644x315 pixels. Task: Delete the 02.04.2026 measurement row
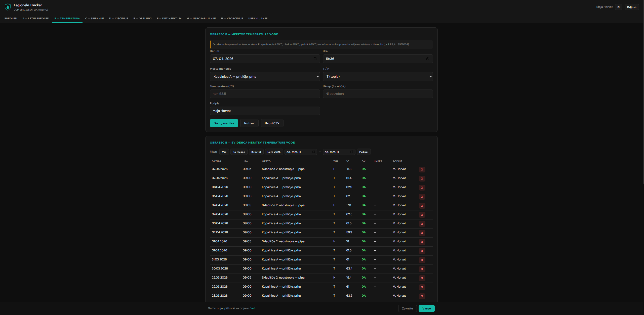(422, 233)
